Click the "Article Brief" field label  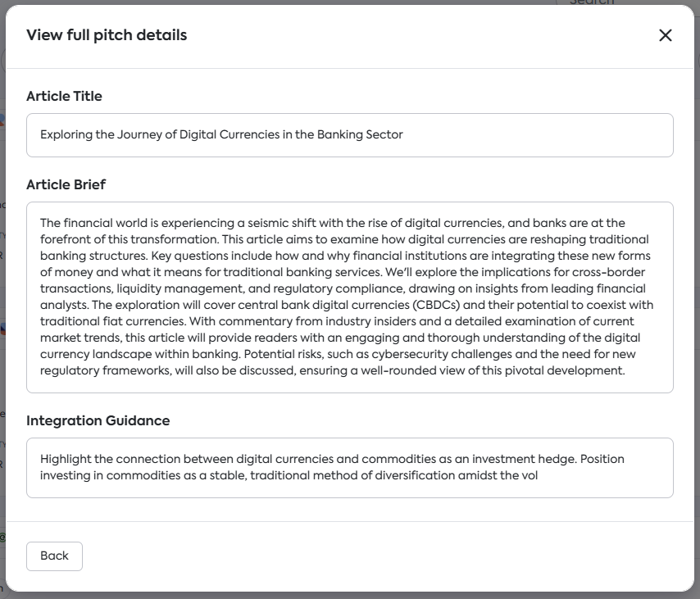[66, 184]
